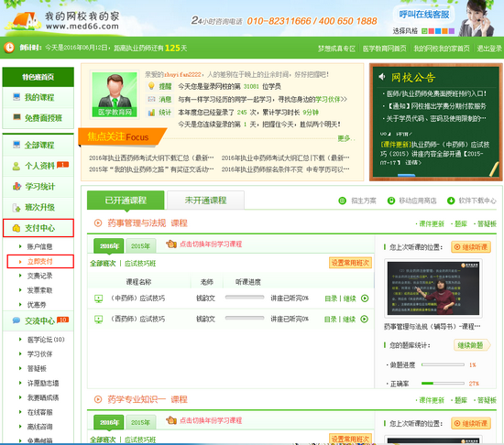Pick the green style color swatch
Image resolution: width=504 pixels, height=445 pixels.
coord(424,31)
